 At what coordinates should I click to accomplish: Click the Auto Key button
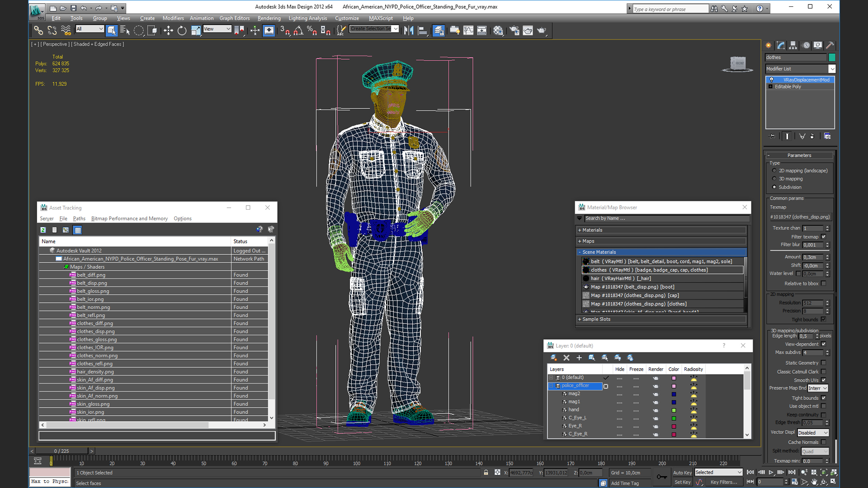(682, 473)
